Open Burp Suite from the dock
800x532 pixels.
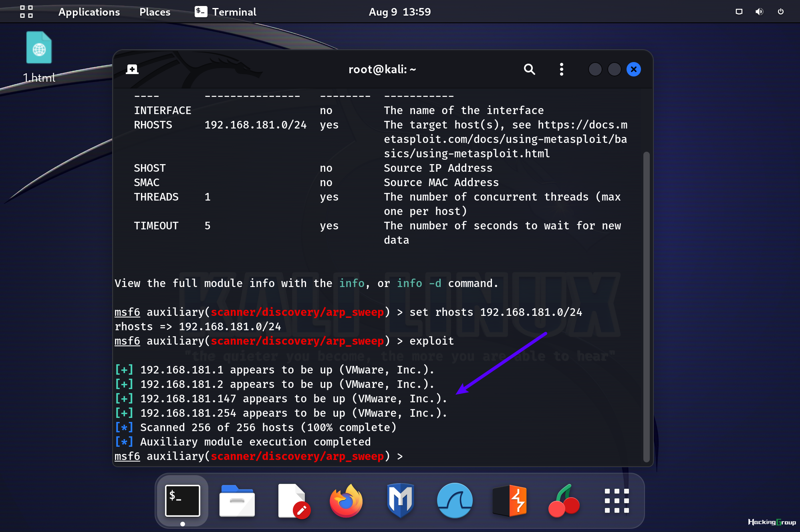pyautogui.click(x=509, y=500)
